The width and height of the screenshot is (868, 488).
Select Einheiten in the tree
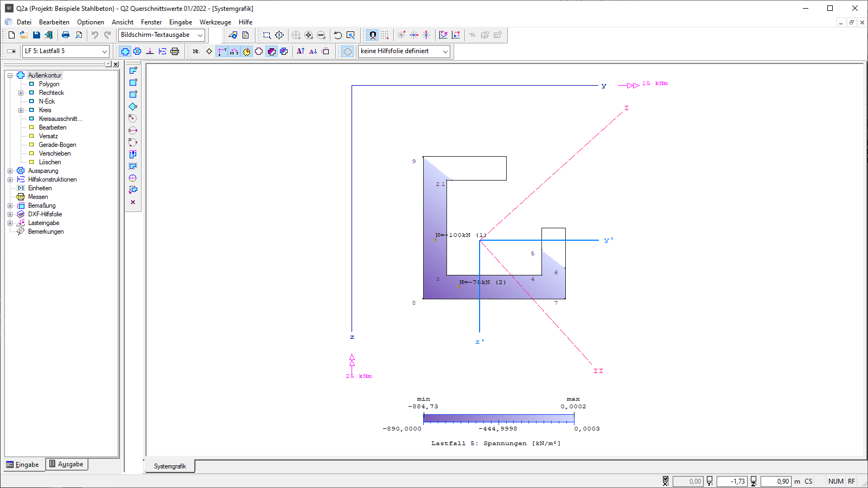40,188
